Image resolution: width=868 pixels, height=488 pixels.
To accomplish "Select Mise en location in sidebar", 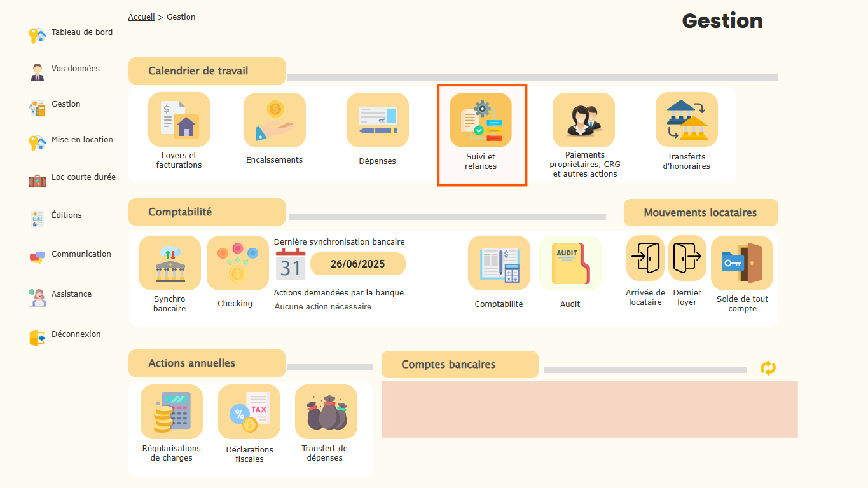I will [x=82, y=140].
